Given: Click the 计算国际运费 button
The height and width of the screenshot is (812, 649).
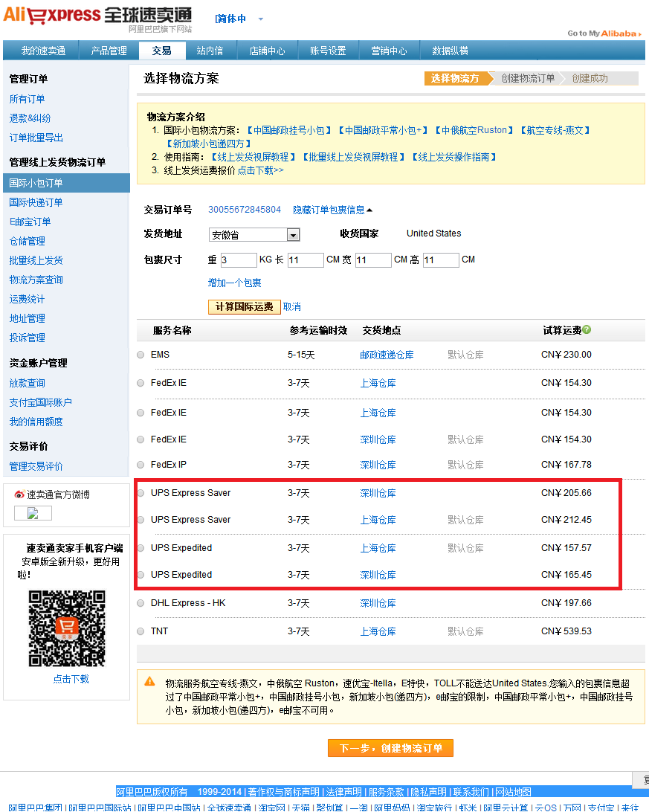Looking at the screenshot, I should (245, 306).
